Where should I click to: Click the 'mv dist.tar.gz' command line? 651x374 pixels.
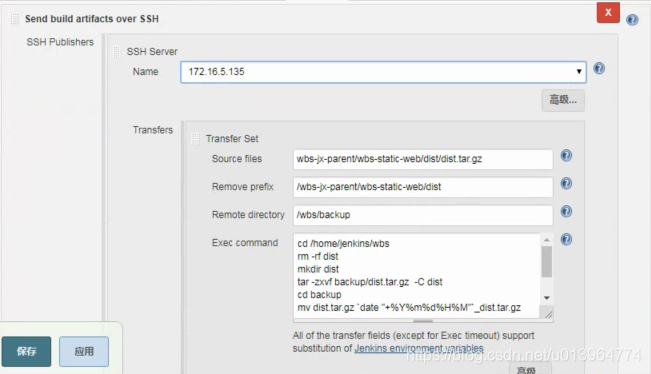pyautogui.click(x=409, y=308)
